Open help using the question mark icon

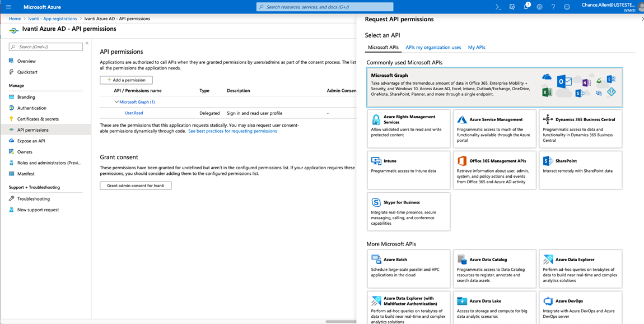coord(553,7)
